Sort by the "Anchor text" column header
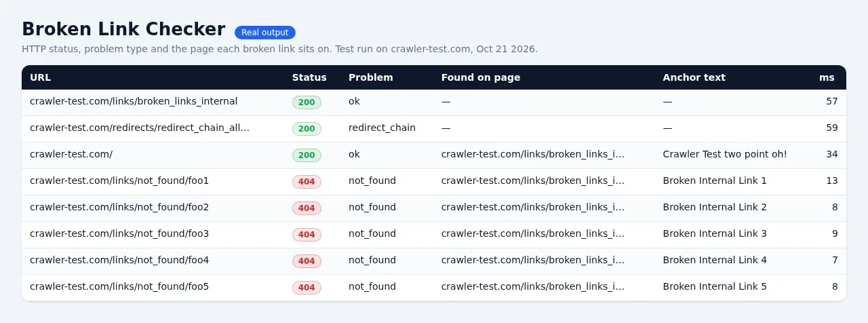 tap(694, 77)
